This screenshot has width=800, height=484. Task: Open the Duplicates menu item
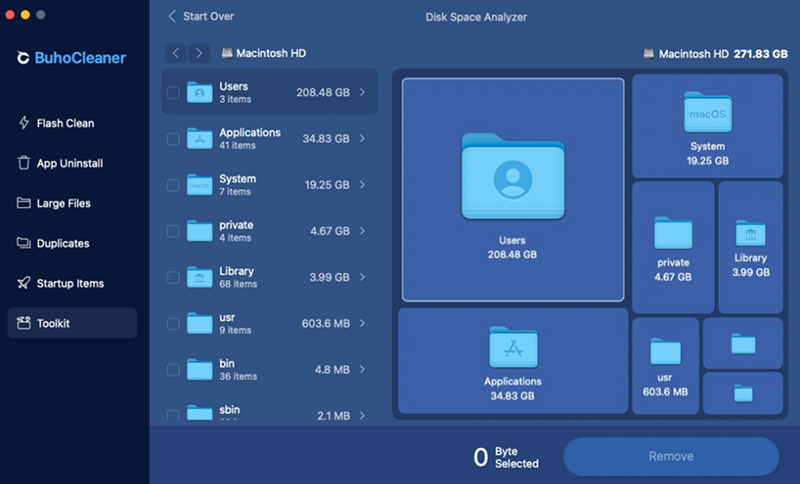(64, 243)
